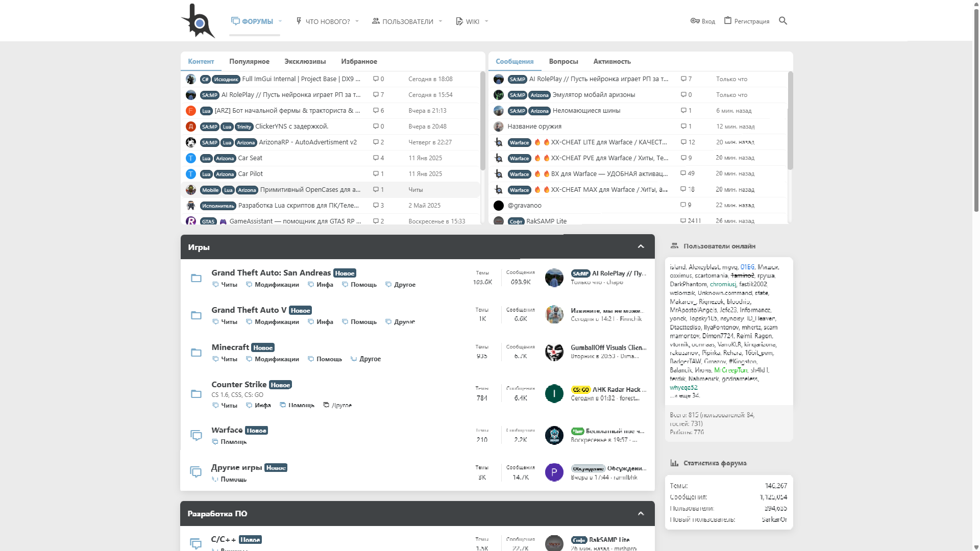Expand the Что нового dropdown arrow

click(x=357, y=21)
